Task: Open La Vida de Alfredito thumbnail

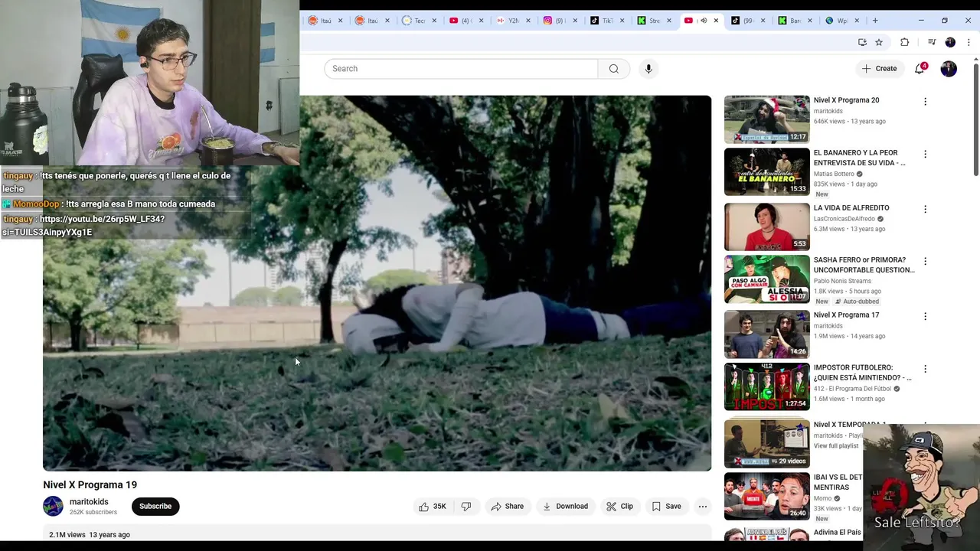Action: click(766, 227)
